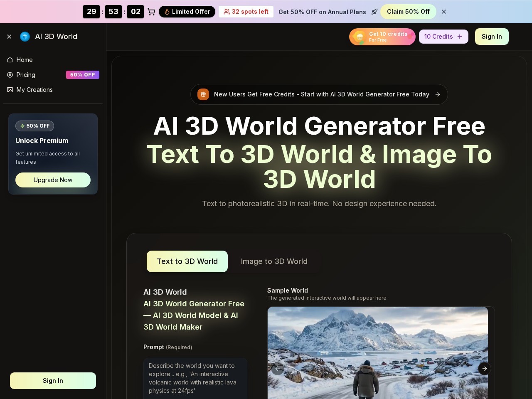Click Upgrade Now button
Screen dimensions: 532x399
click(x=53, y=180)
